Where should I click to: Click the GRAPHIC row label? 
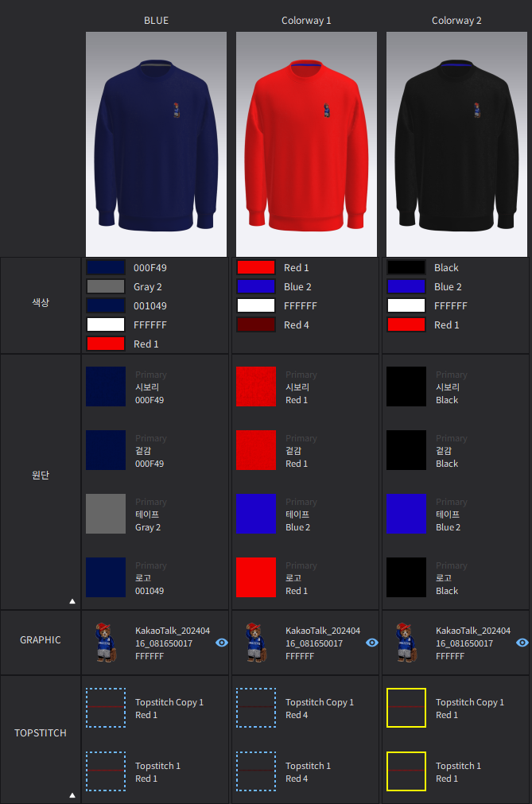coord(41,640)
